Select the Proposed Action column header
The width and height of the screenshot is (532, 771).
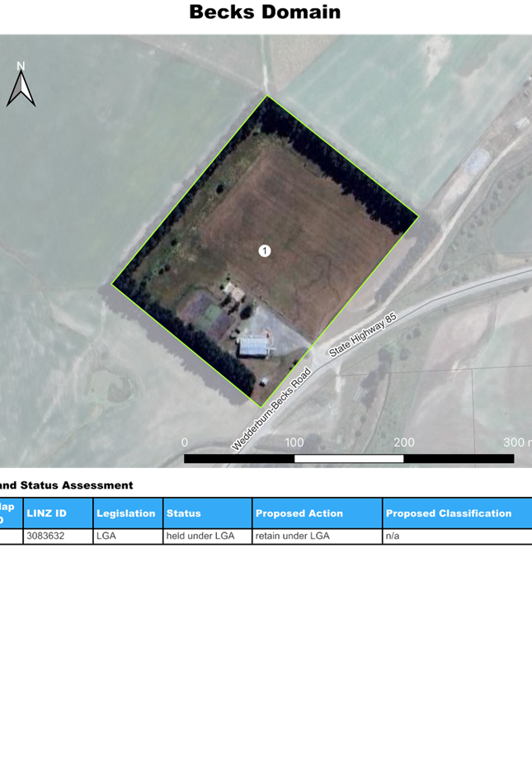tap(299, 513)
